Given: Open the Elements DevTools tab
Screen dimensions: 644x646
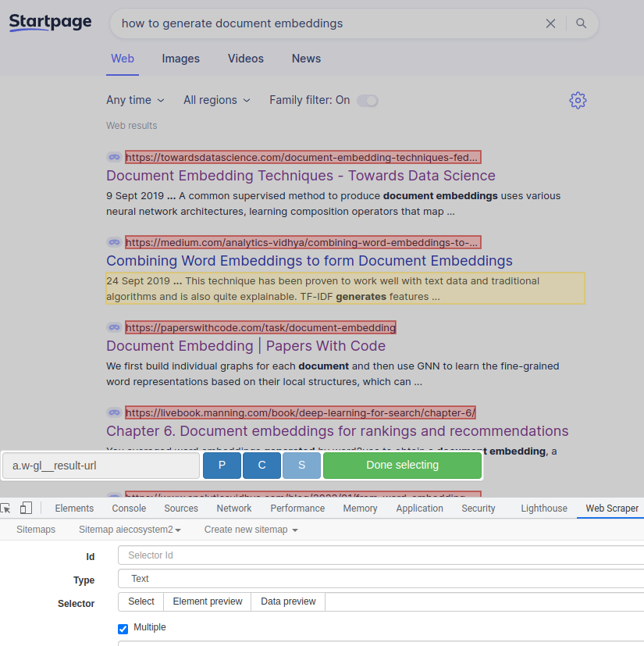Looking at the screenshot, I should coord(74,509).
